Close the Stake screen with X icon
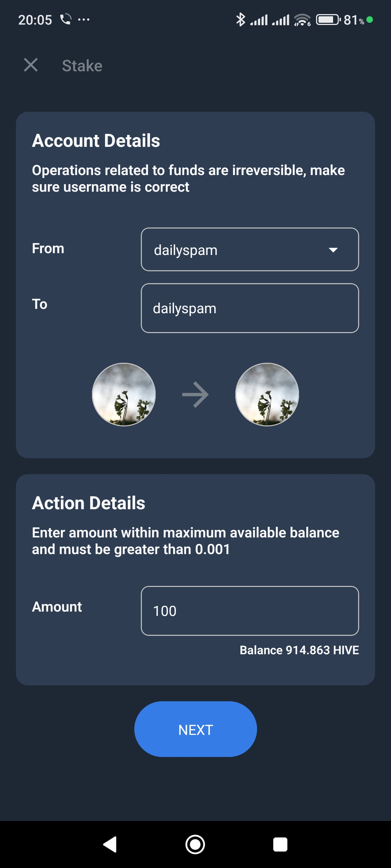The height and width of the screenshot is (868, 391). point(31,65)
